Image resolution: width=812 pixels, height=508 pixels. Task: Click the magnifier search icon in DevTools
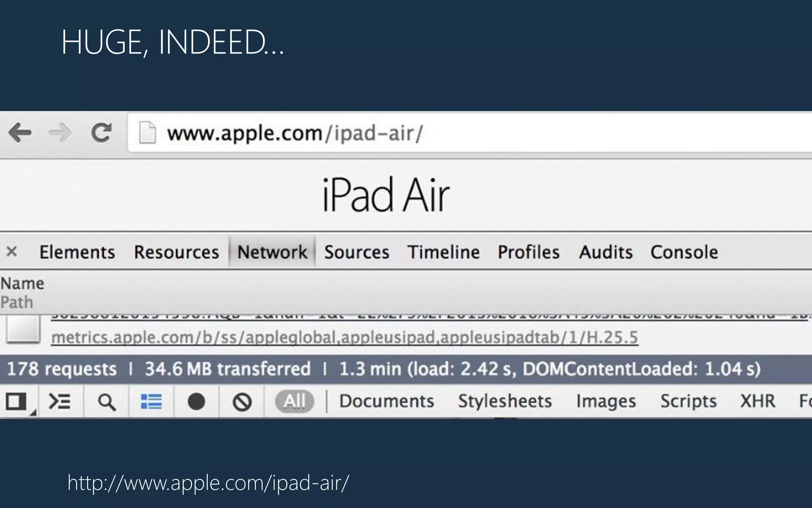(106, 402)
